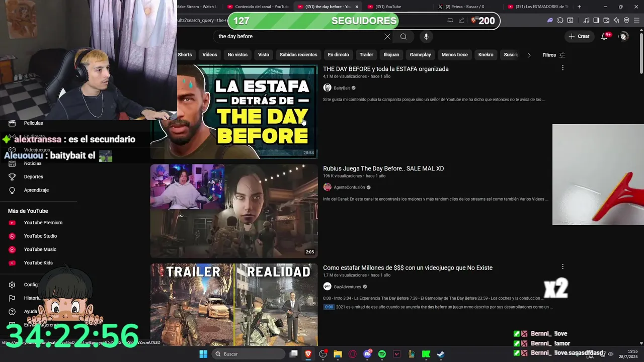
Task: Open Spotify from taskbar
Action: click(382, 354)
